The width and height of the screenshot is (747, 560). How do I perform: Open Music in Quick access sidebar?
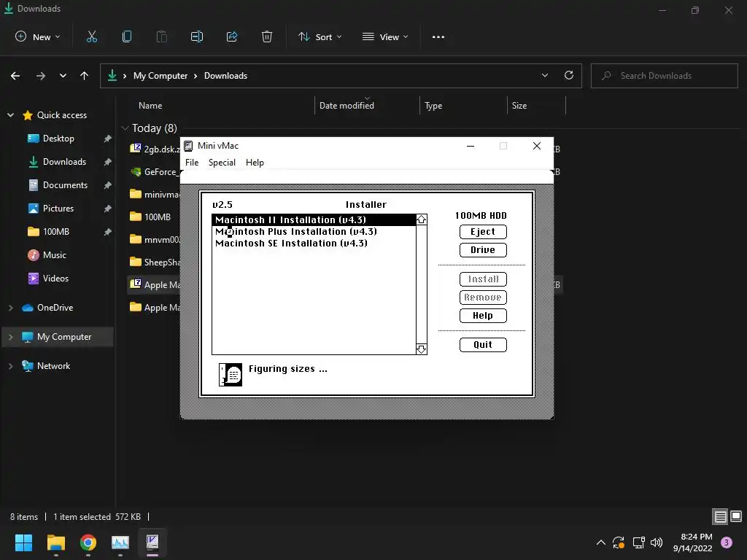(x=54, y=255)
